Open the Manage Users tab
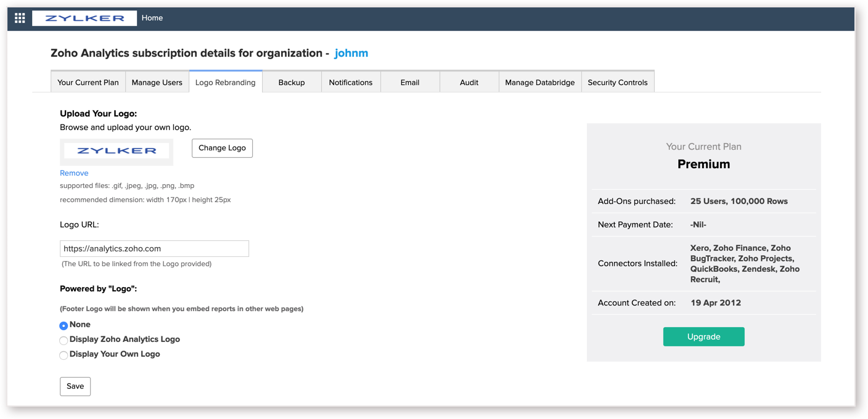The height and width of the screenshot is (419, 868). coord(157,82)
